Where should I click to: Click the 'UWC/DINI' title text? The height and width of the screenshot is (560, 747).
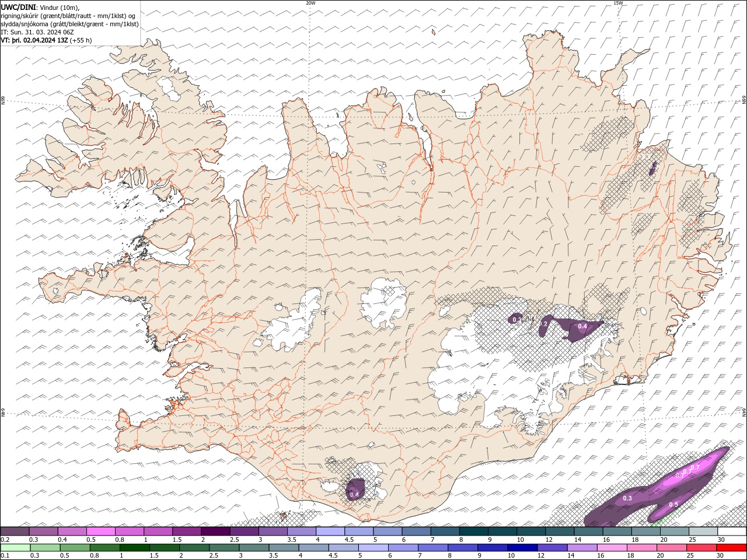19,7
